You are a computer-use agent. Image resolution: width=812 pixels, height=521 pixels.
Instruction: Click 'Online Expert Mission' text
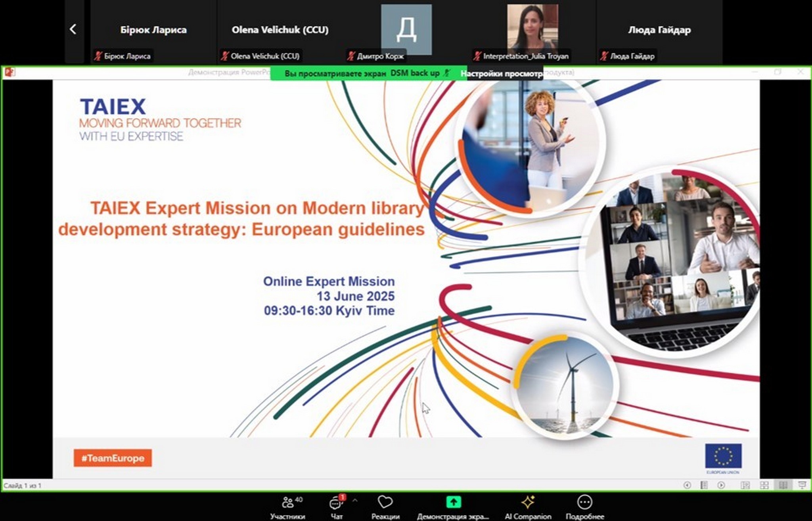pos(329,282)
